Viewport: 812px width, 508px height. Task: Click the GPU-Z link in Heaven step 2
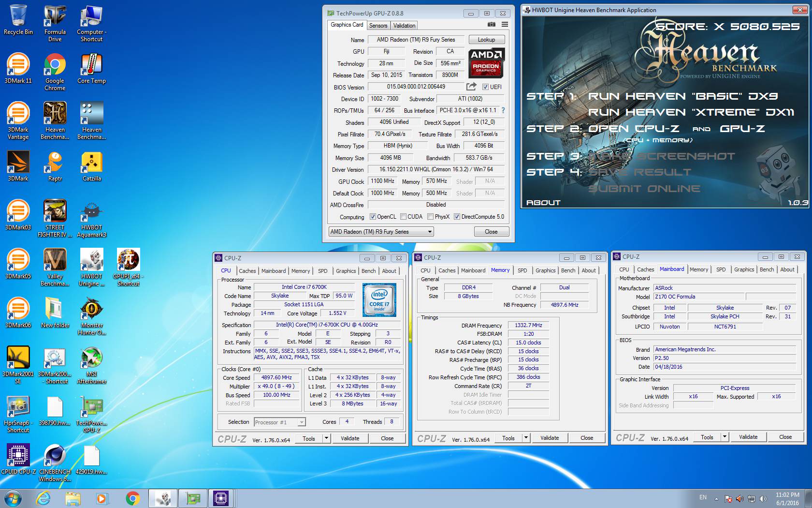click(x=742, y=129)
